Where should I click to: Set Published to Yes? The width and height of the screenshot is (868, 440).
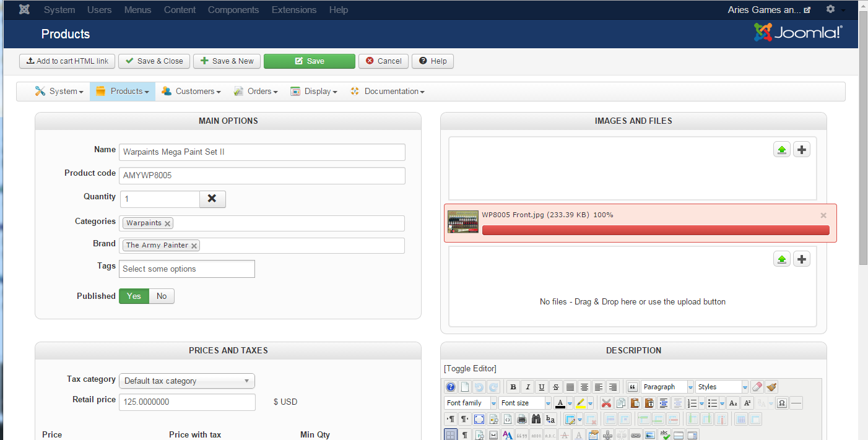(x=134, y=296)
